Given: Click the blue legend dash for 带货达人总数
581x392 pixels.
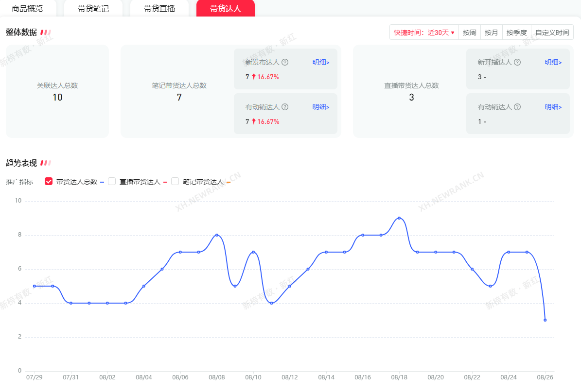Looking at the screenshot, I should [x=102, y=182].
